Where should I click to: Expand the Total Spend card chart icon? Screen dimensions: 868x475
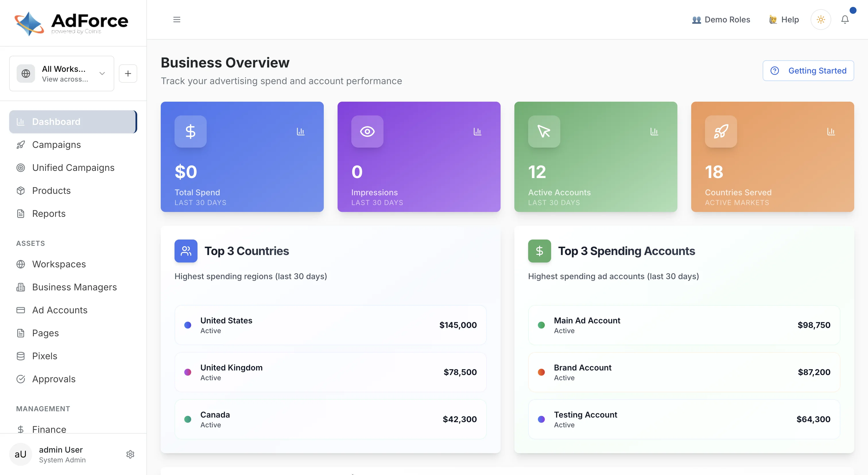[x=301, y=132]
